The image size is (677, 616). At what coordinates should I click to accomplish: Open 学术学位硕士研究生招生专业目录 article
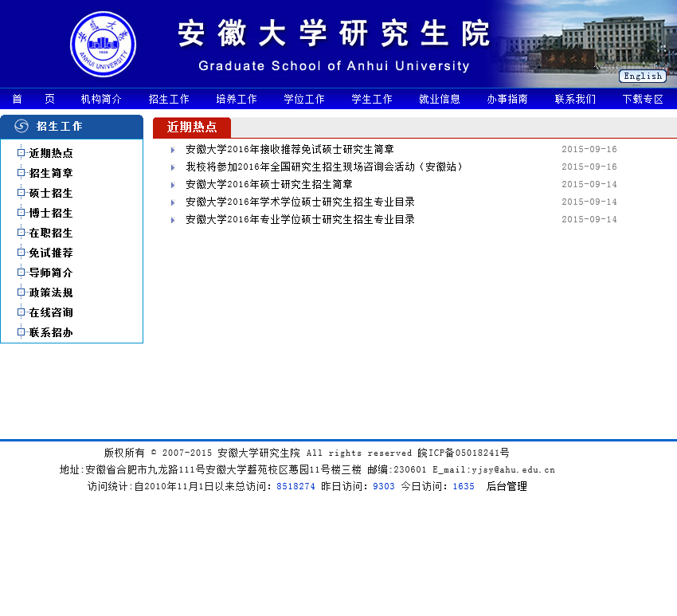pyautogui.click(x=300, y=202)
